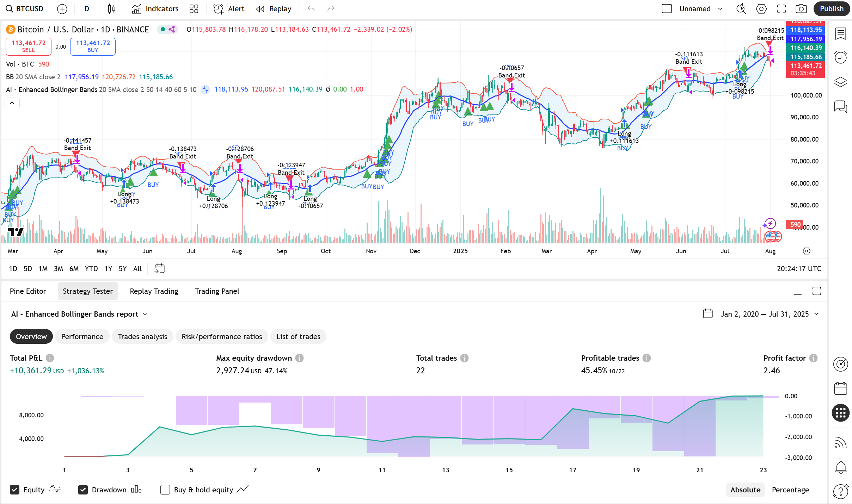Switch to the Trading Panel tab
Image resolution: width=852 pixels, height=504 pixels.
(217, 291)
